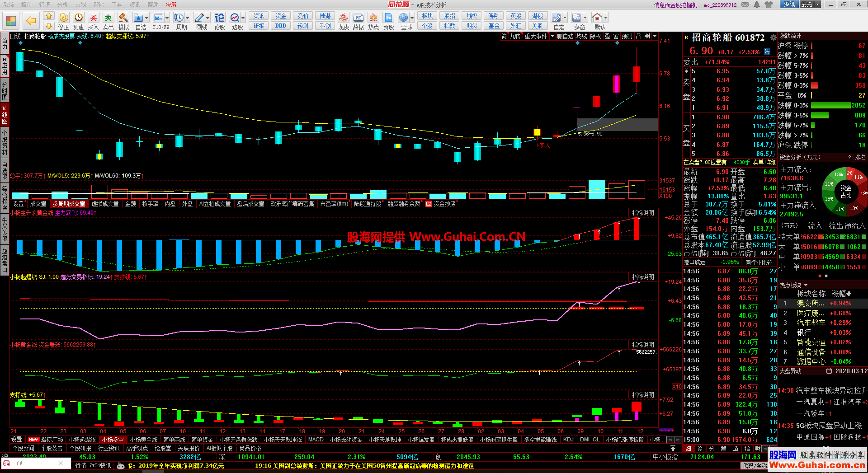Expand the 选股 screener dropdown arrow
Screen dimensions: 868x473
243,18
